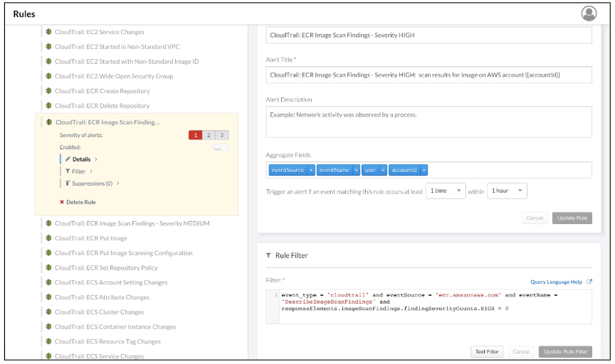Screen dimensions: 615x364
Task: Expand the Details section chevron
Action: tap(96, 159)
